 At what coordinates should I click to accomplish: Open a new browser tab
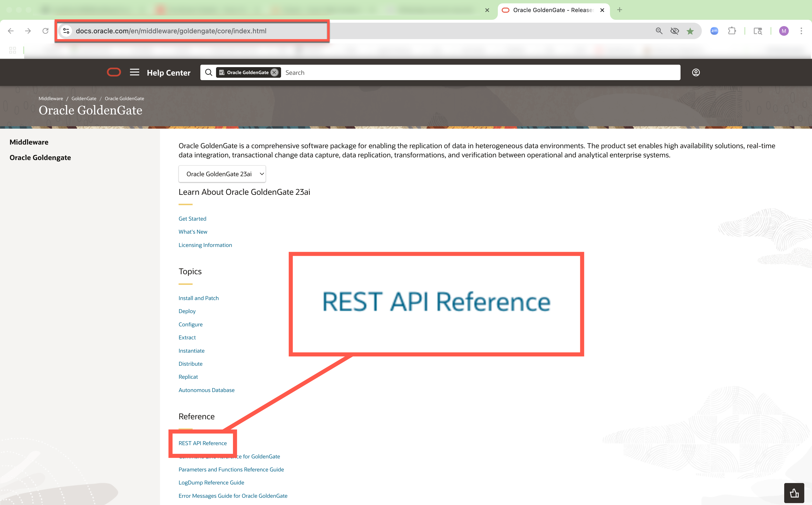pos(619,10)
